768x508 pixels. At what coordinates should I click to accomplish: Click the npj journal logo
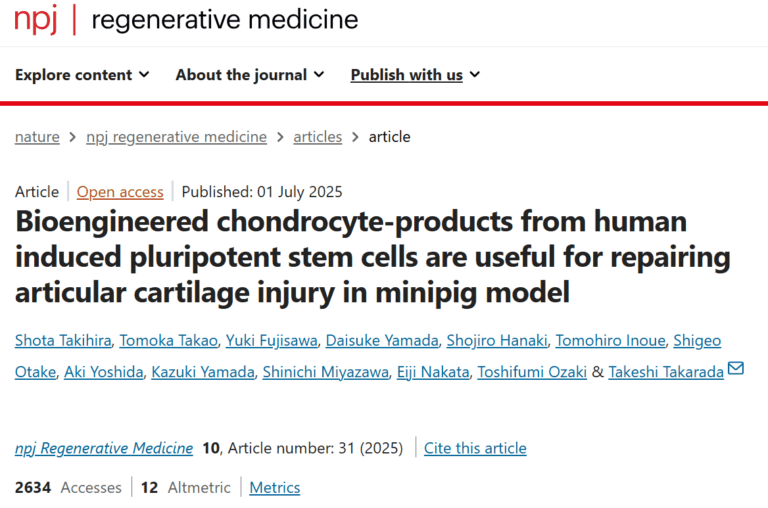(x=36, y=20)
